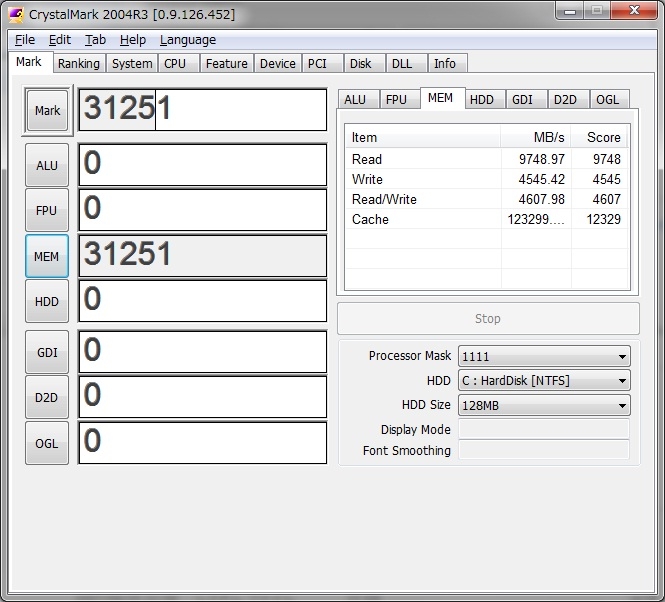This screenshot has height=602, width=665.
Task: Switch to the Ranking tab
Action: point(78,63)
